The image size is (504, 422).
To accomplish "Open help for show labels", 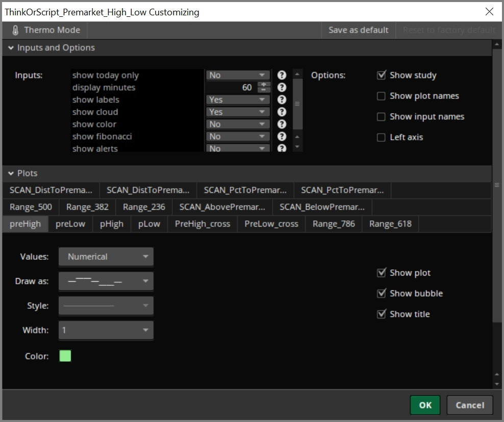I will click(282, 100).
